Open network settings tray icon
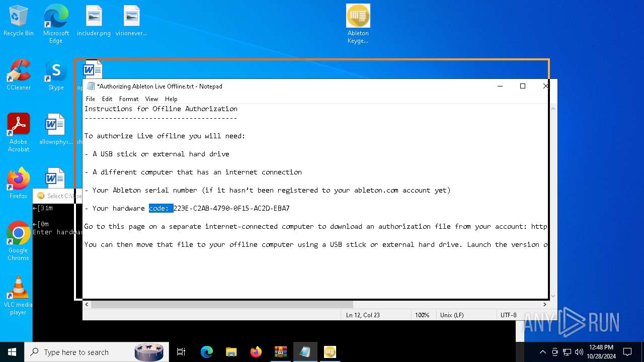The image size is (644, 362). click(x=567, y=352)
